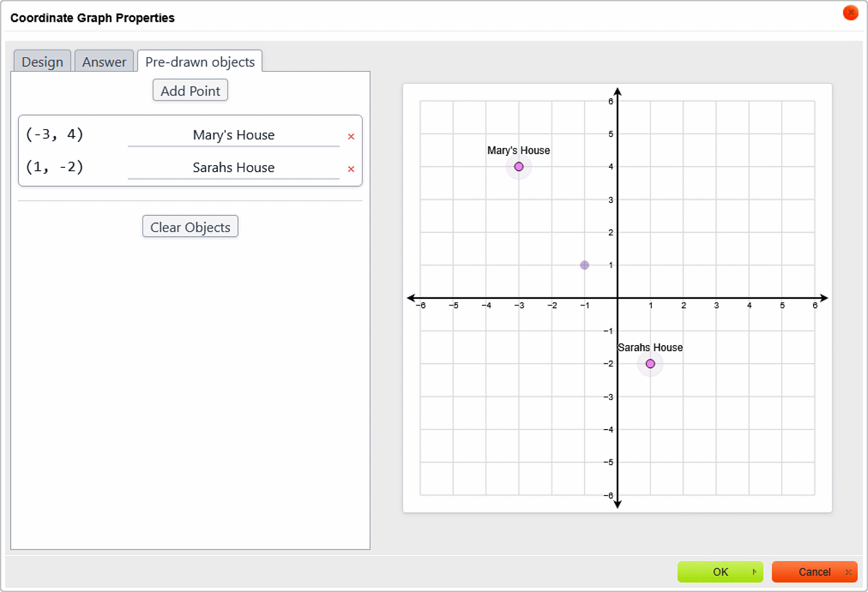Click the Add Point button
868x592 pixels.
click(190, 91)
